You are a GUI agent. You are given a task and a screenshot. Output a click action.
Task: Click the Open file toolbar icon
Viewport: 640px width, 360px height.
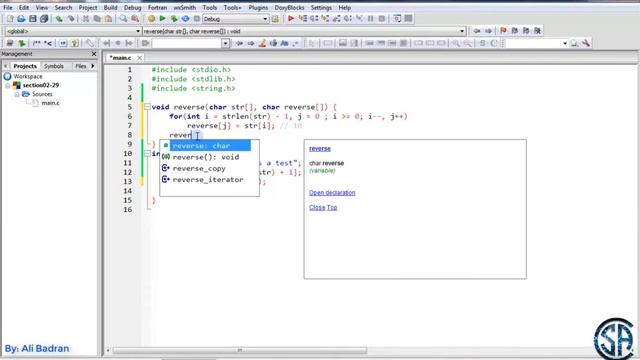[21, 19]
